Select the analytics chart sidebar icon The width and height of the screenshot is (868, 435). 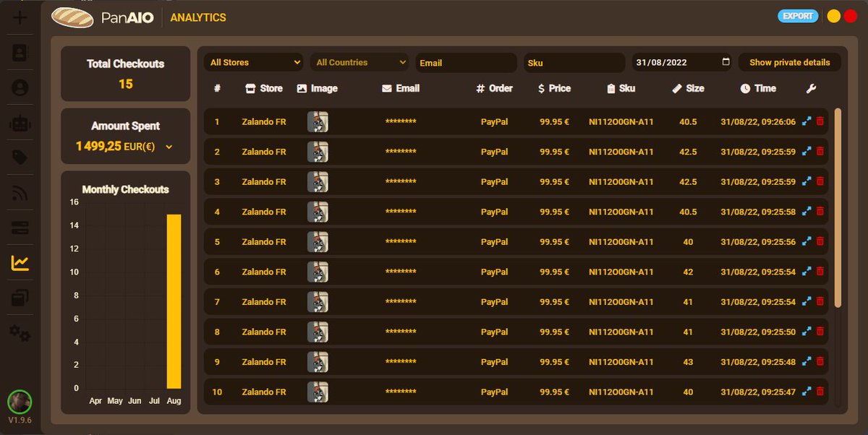20,263
